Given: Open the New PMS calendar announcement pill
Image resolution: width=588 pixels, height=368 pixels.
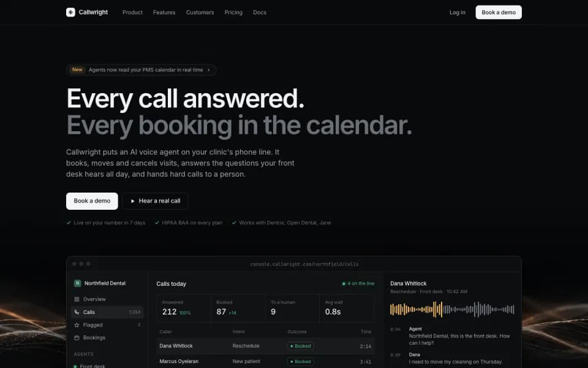Looking at the screenshot, I should coord(141,70).
